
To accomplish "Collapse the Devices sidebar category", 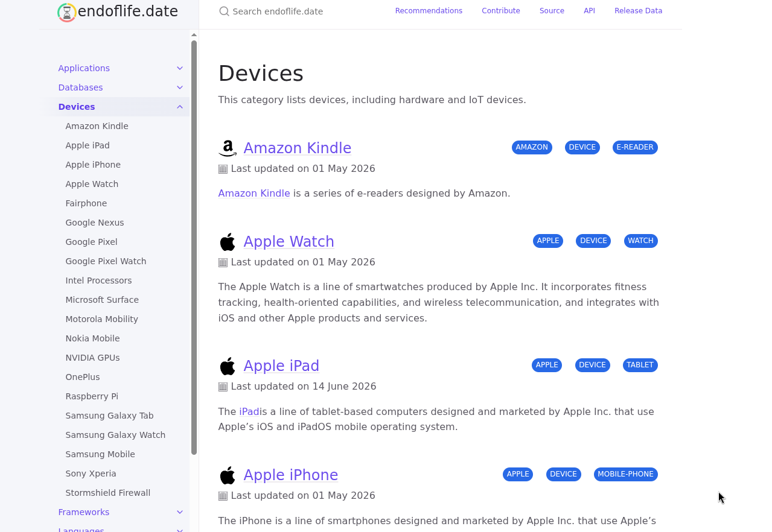I will (x=180, y=107).
